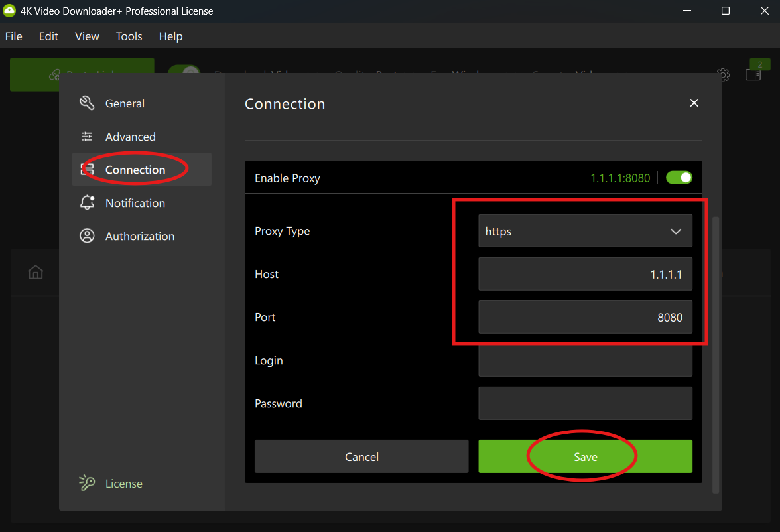The image size is (780, 532).
Task: Click the Notification bell icon
Action: [x=87, y=203]
